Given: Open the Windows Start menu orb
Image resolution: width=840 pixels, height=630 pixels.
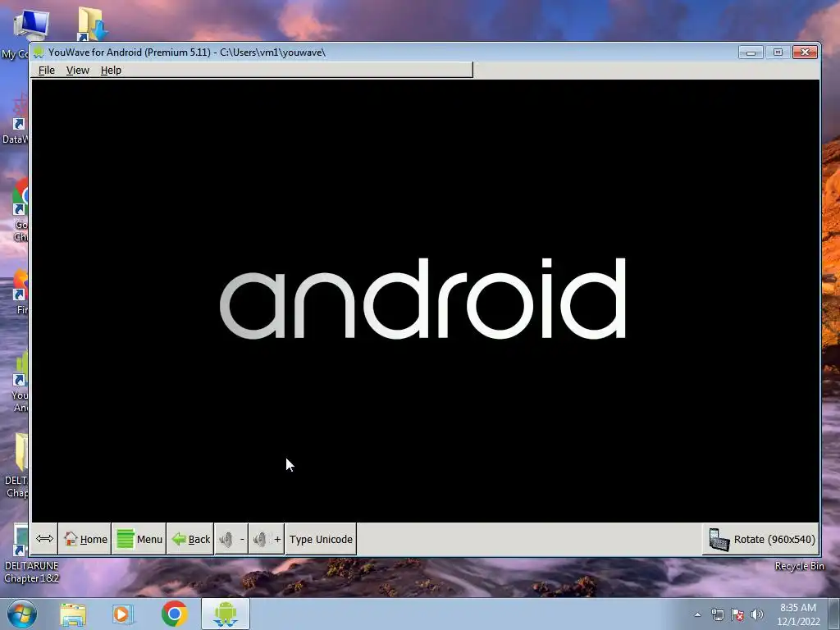Looking at the screenshot, I should 21,614.
